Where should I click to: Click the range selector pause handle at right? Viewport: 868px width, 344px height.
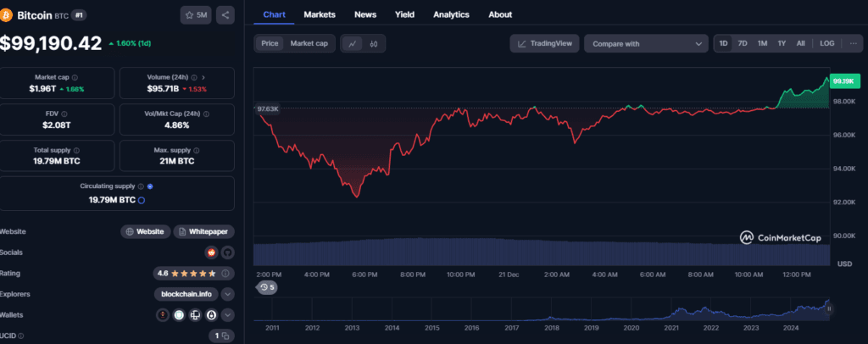point(829,310)
